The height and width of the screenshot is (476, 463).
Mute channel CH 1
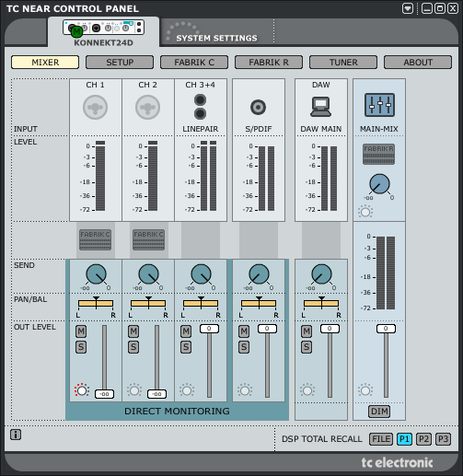81,331
